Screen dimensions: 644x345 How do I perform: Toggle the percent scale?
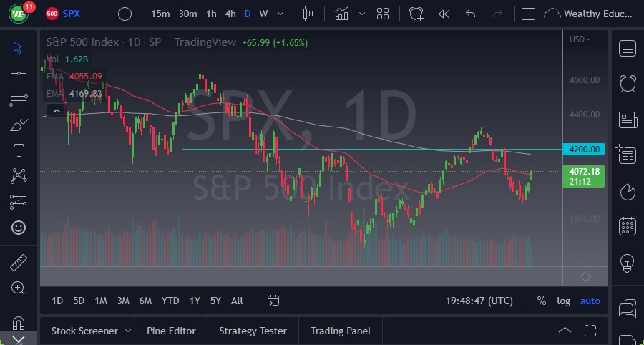[542, 301]
